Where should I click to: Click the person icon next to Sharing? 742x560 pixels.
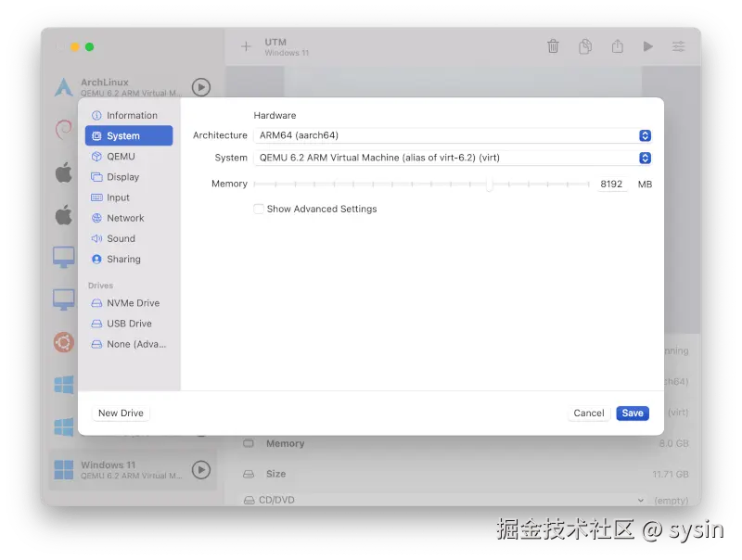(96, 260)
